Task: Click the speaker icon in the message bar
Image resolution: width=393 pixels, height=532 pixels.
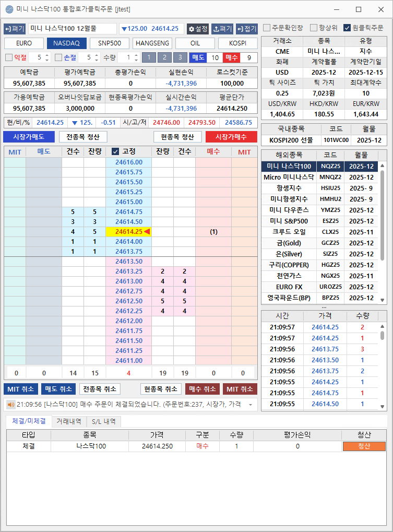Action: point(10,404)
